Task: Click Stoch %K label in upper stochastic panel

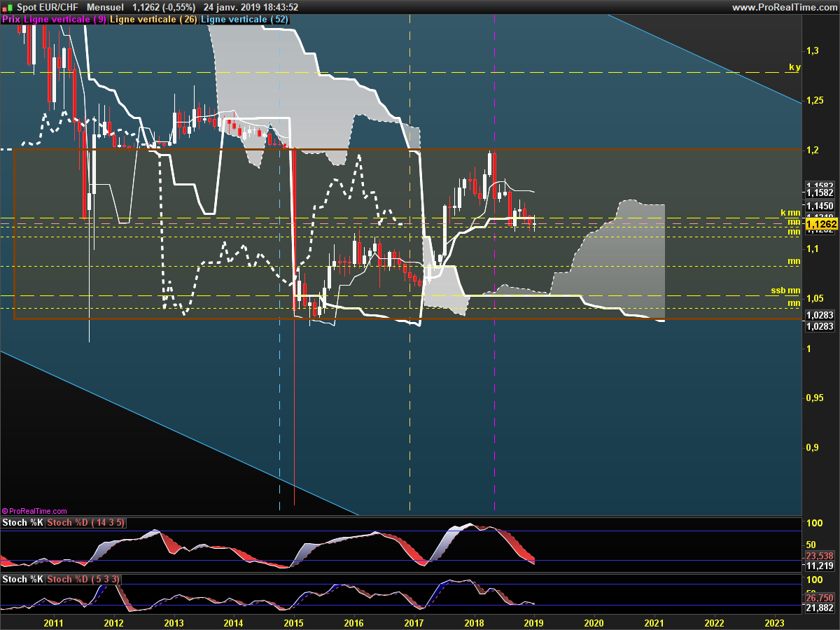Action: click(22, 523)
